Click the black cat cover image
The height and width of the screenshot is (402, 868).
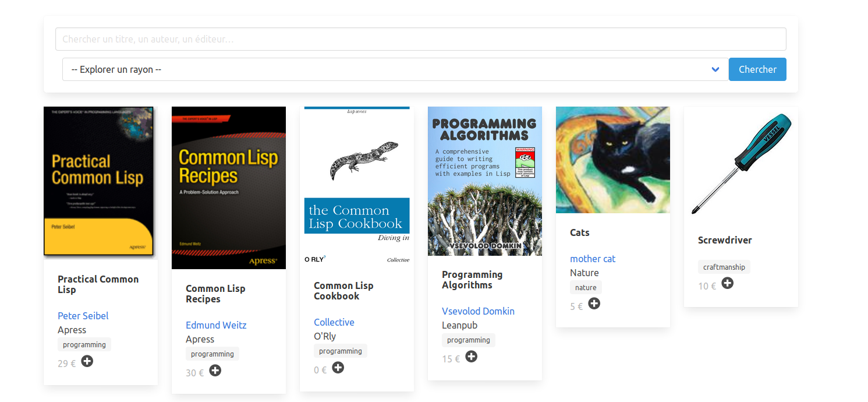[x=613, y=160]
